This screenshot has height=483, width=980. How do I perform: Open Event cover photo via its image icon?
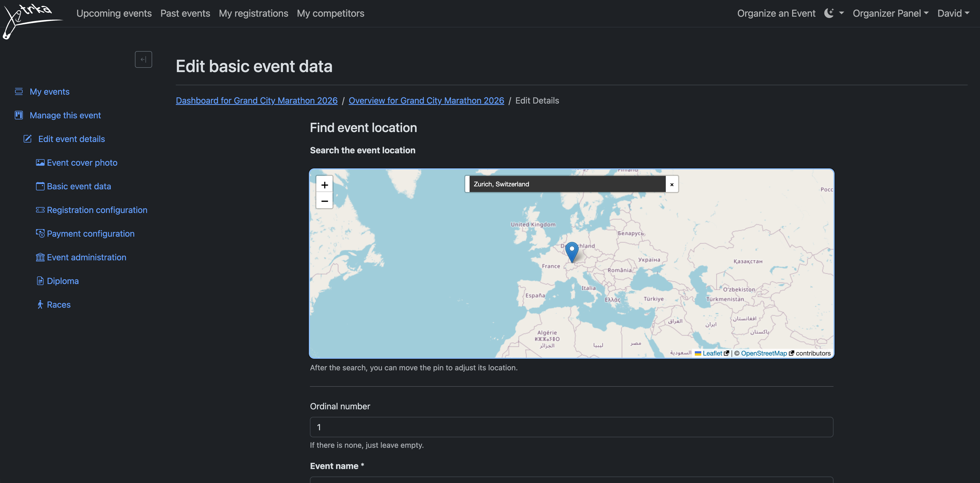pos(40,162)
